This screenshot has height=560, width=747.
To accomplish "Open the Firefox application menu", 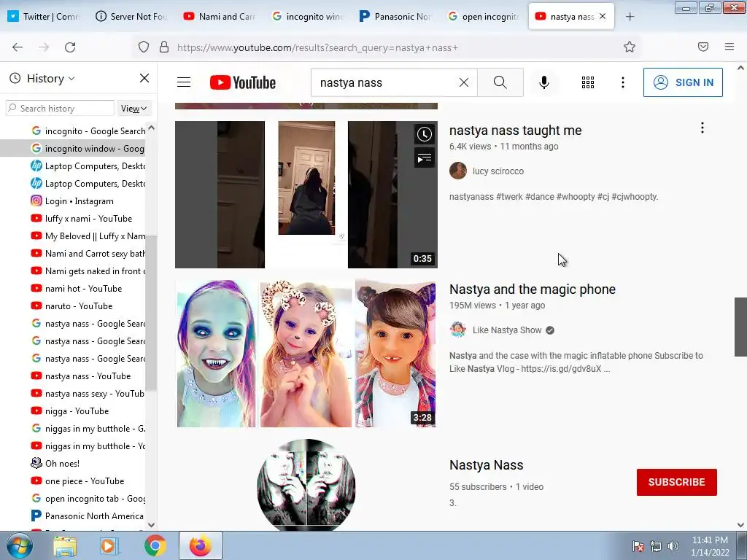I will click(x=729, y=47).
